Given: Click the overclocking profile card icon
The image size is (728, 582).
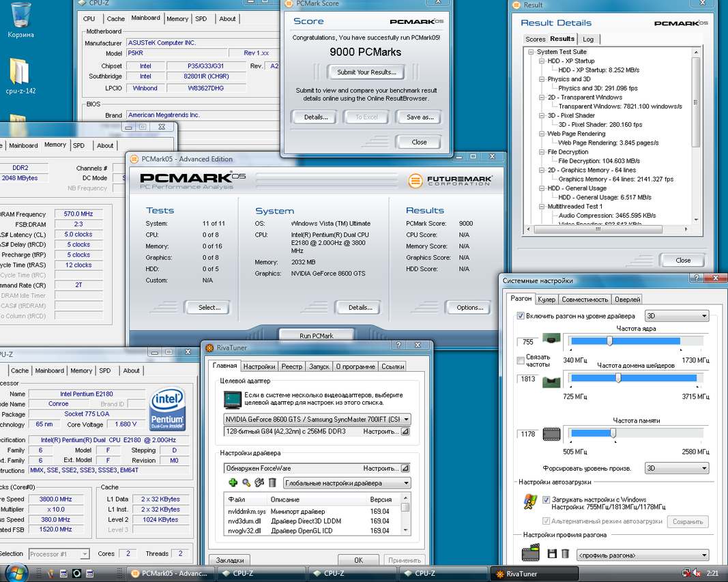Looking at the screenshot, I should click(531, 552).
